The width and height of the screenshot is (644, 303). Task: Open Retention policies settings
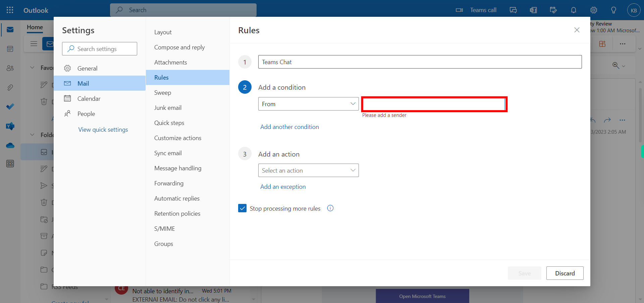(x=187, y=214)
